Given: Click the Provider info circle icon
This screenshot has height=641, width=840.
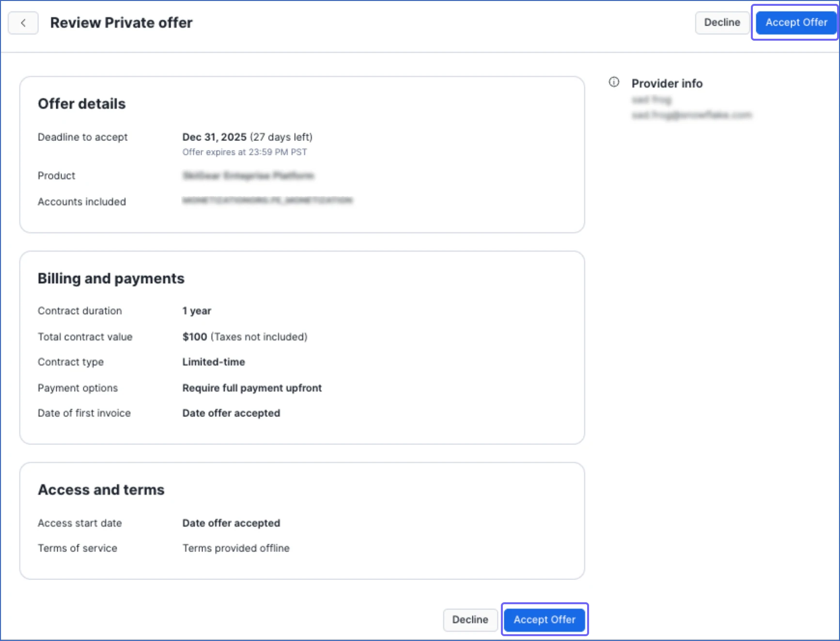Looking at the screenshot, I should pos(614,82).
